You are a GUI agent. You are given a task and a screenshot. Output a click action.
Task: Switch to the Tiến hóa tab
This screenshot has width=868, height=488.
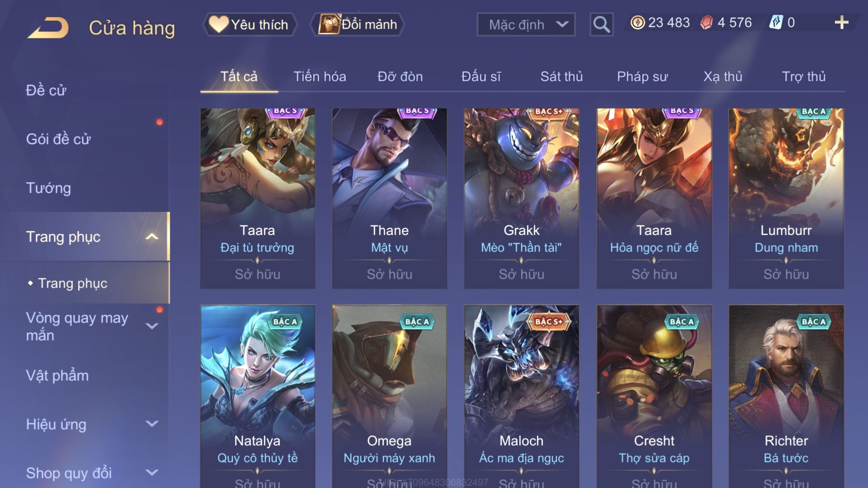click(x=320, y=77)
